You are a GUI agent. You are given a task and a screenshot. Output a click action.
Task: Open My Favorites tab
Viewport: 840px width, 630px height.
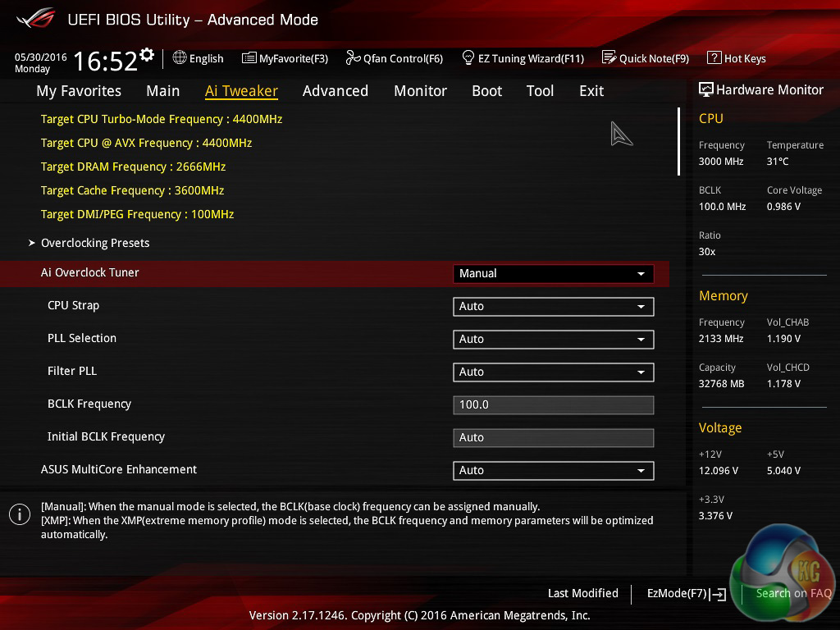[79, 91]
